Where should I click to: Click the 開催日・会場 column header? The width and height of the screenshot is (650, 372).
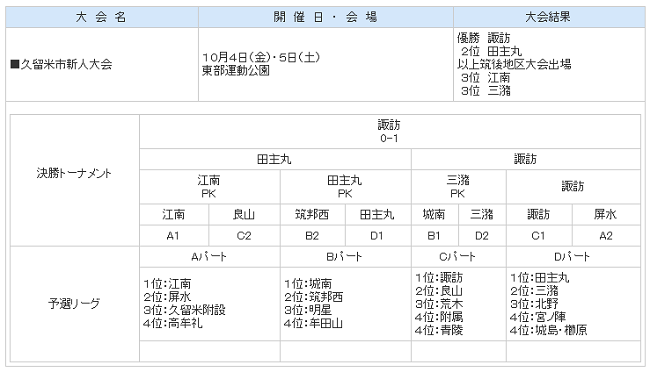(x=325, y=17)
